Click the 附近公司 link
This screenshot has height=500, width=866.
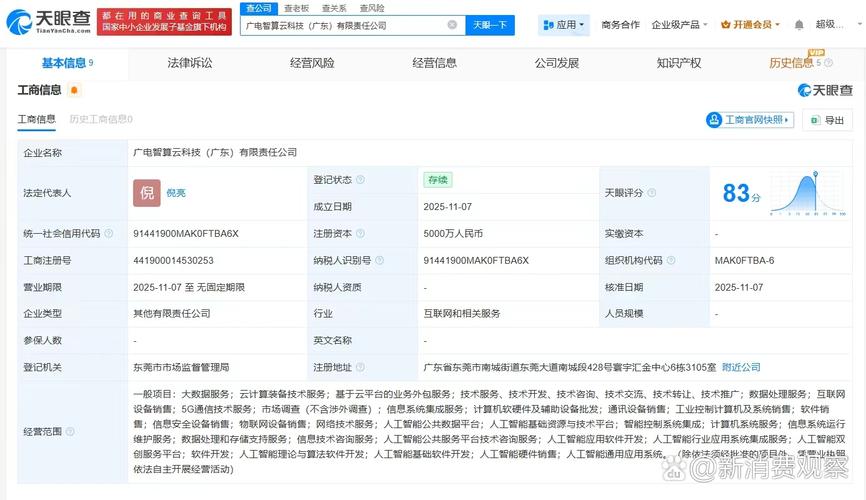[x=741, y=367]
